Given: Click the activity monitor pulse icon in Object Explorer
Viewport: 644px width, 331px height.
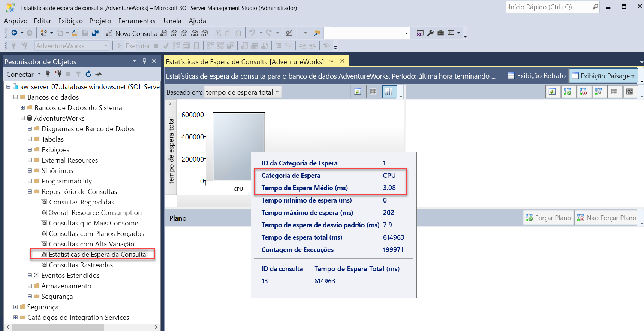Looking at the screenshot, I should pyautogui.click(x=99, y=74).
